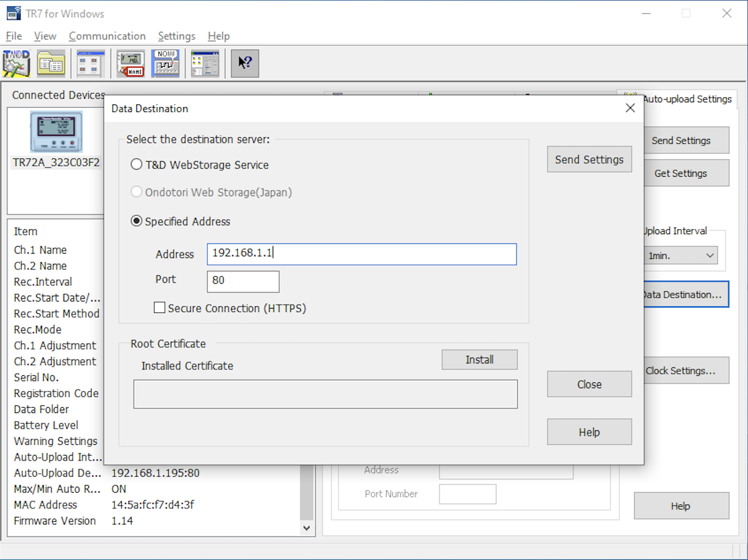
Task: Open the Settings menu
Action: (177, 36)
